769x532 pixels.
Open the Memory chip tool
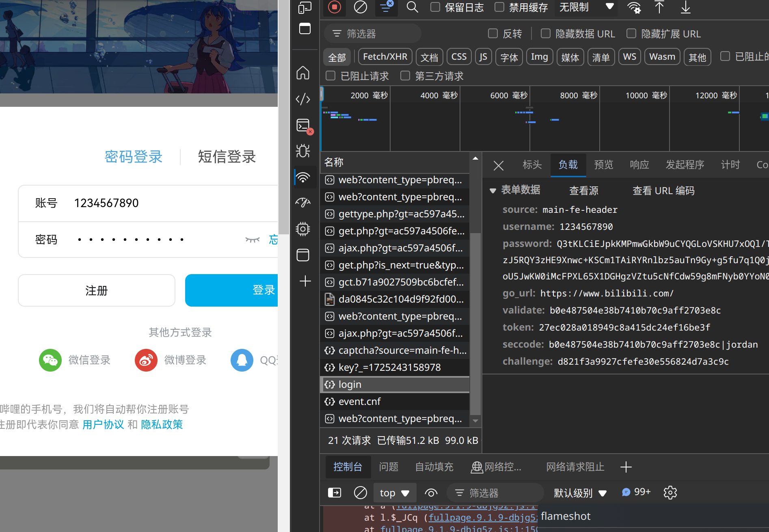(303, 229)
